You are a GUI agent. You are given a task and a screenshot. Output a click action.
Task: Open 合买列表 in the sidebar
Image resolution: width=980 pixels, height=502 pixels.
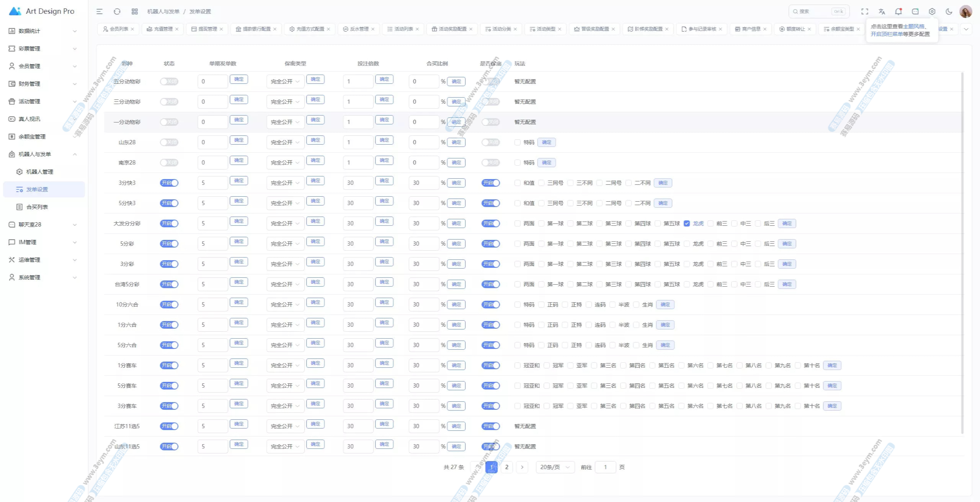pyautogui.click(x=37, y=207)
